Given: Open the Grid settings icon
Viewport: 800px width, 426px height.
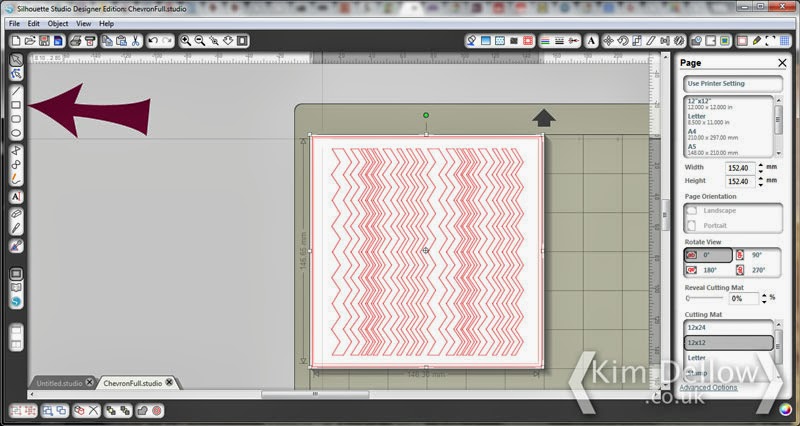Looking at the screenshot, I should (785, 41).
